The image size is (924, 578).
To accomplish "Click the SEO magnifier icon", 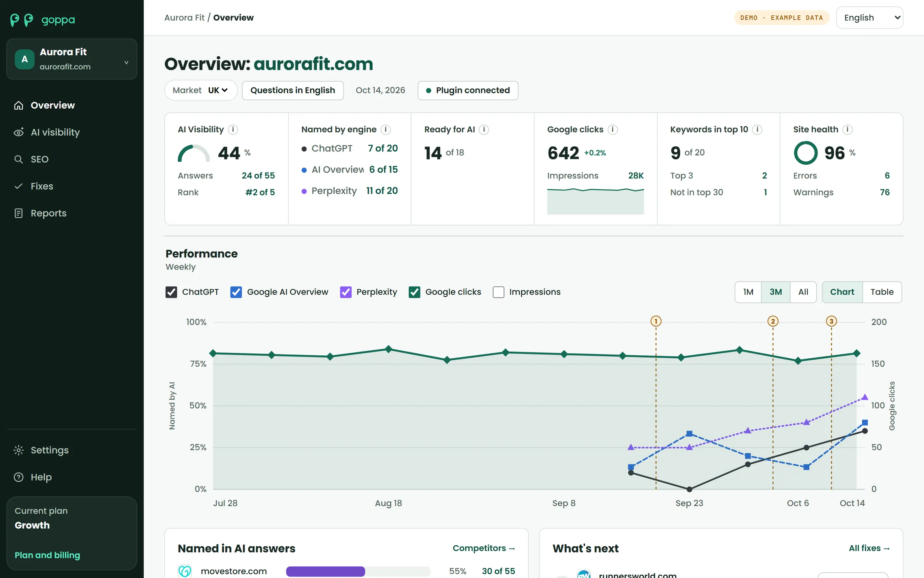I will [x=18, y=159].
